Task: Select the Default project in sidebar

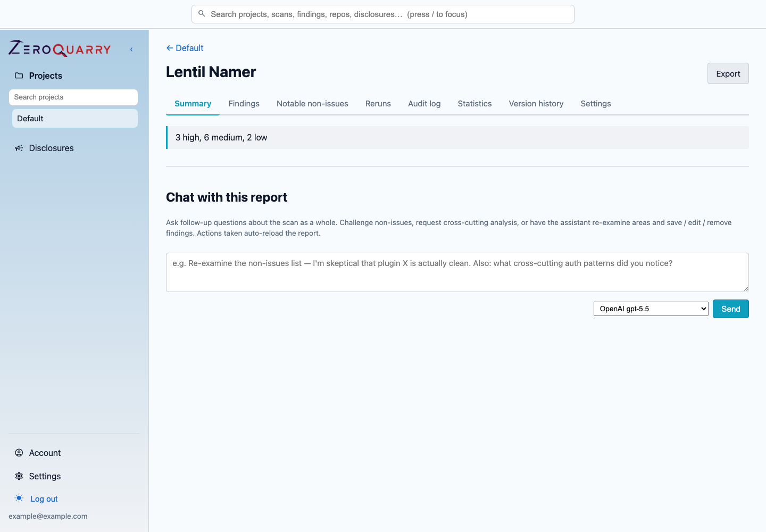Action: (x=75, y=119)
